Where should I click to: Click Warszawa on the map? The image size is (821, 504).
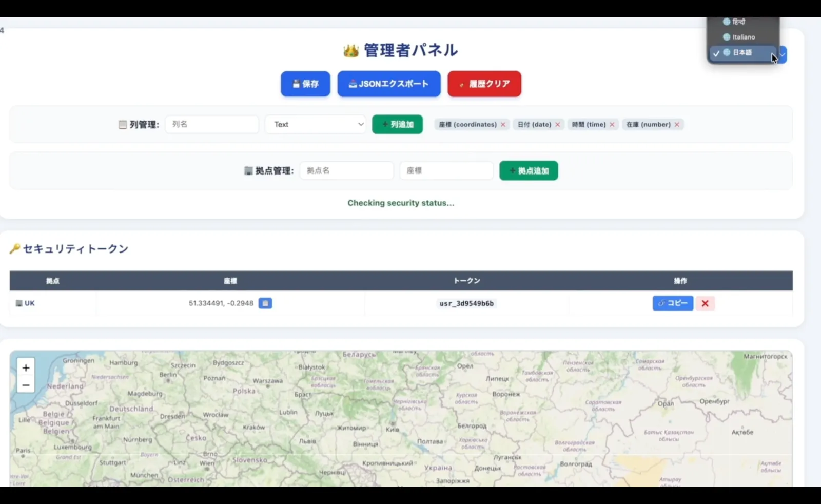[x=267, y=381]
